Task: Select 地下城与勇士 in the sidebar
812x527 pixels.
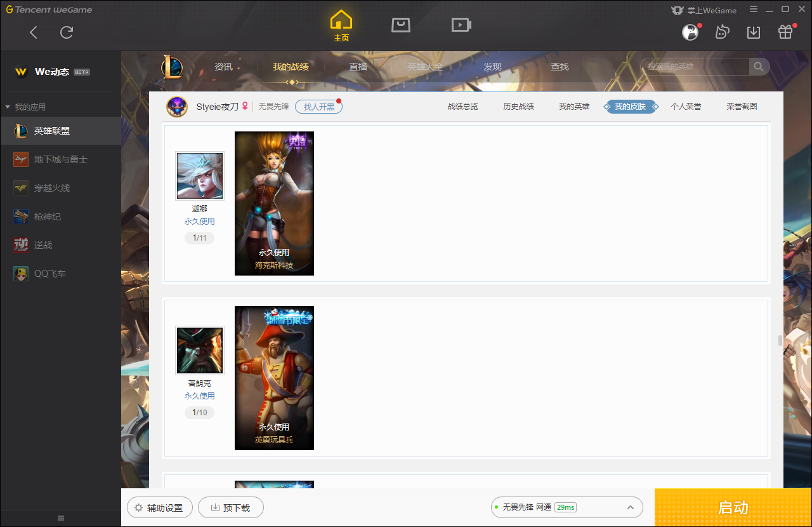Action: tap(60, 159)
